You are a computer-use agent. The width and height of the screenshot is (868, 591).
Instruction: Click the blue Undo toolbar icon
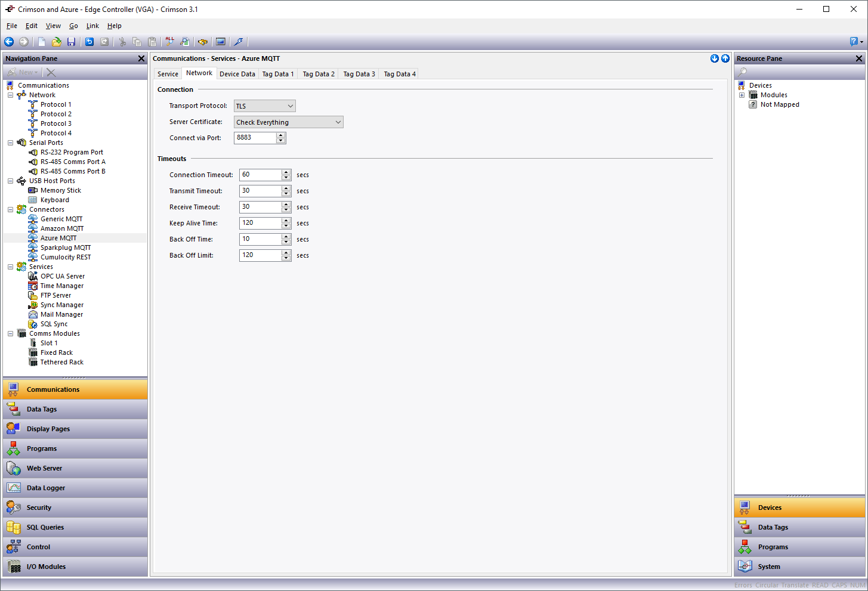pyautogui.click(x=89, y=42)
